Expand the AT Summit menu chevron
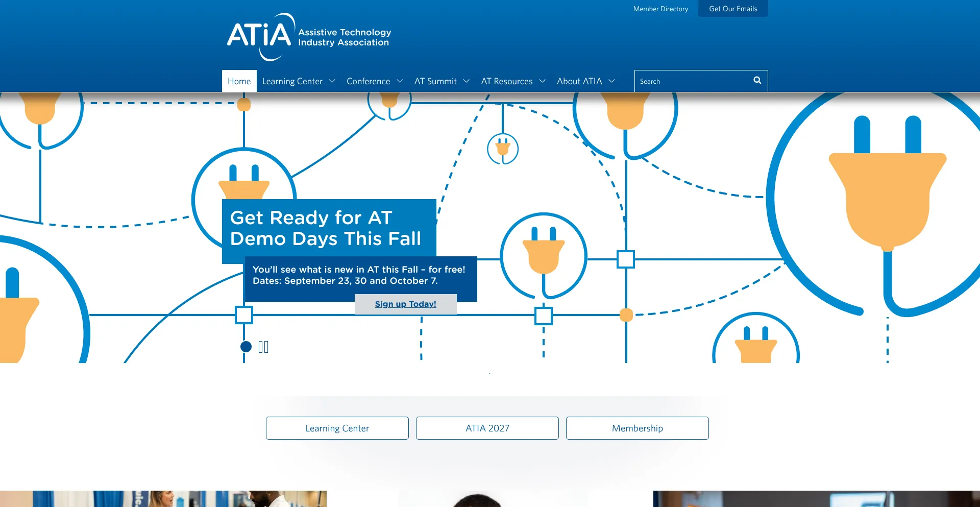 tap(467, 81)
